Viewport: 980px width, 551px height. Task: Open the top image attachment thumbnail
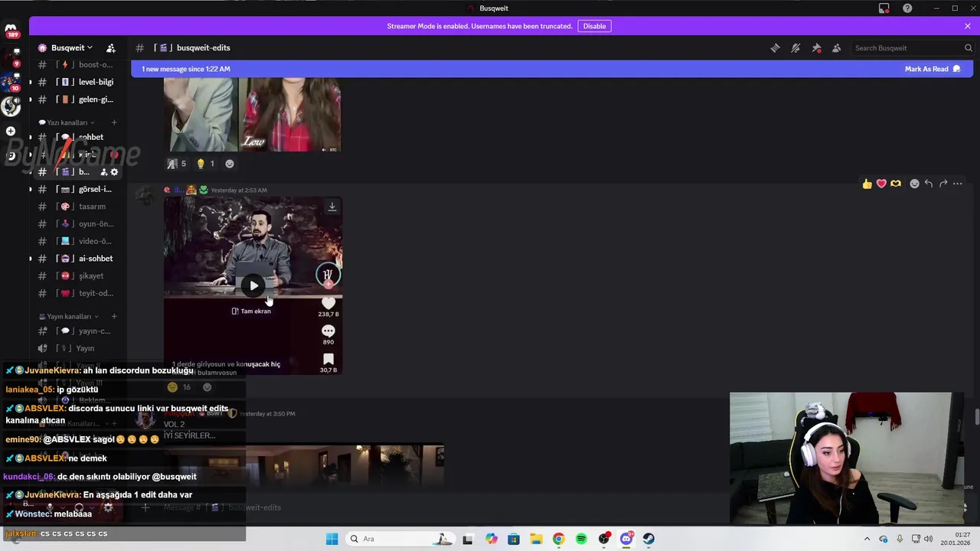(253, 114)
